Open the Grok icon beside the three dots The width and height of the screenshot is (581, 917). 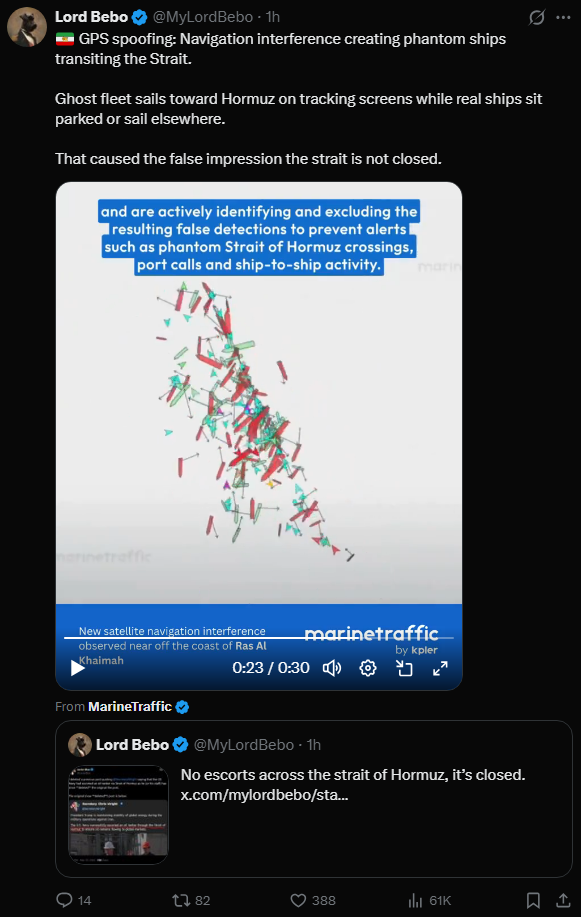[537, 18]
